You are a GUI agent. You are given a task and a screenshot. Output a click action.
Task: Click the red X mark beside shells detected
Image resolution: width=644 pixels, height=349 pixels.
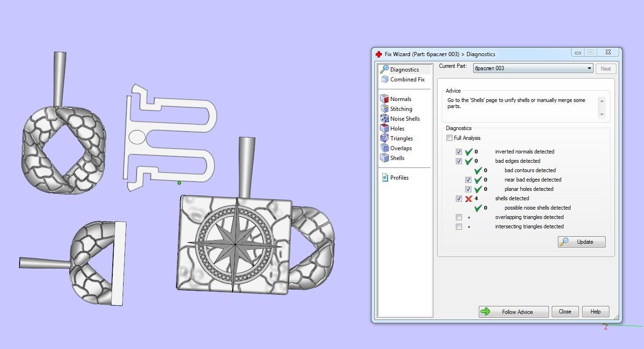[468, 198]
